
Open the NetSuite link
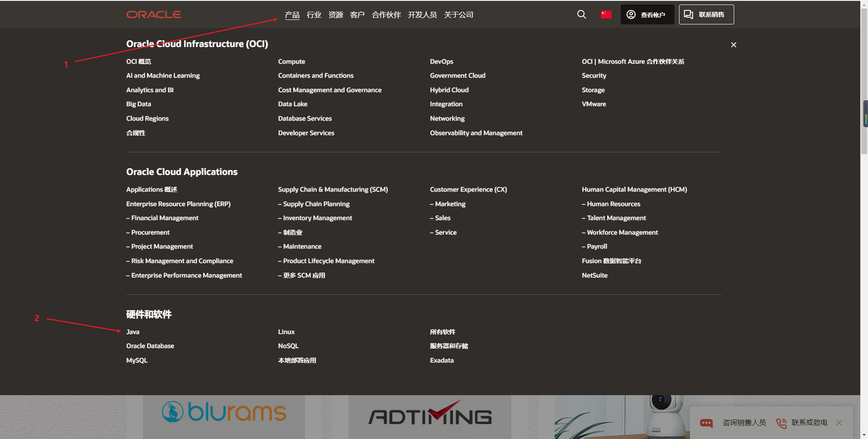594,275
